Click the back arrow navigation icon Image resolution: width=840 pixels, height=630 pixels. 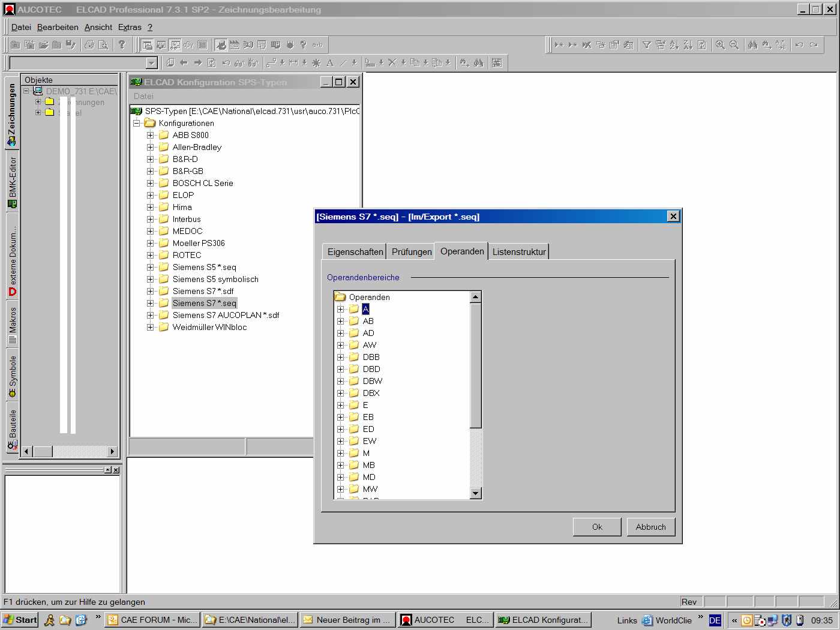pos(184,62)
